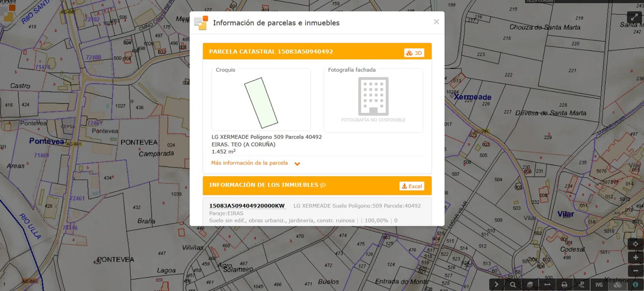Click the print map icon
The image size is (644, 291).
tap(564, 285)
